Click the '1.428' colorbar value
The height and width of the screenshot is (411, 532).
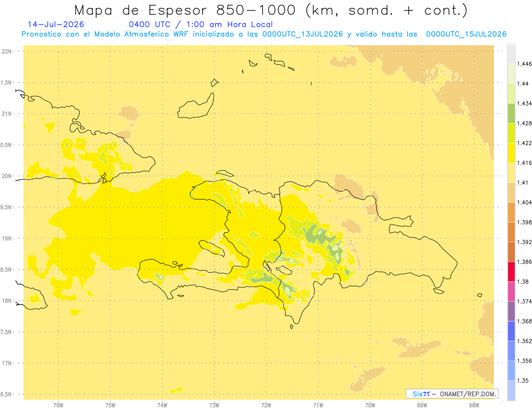tap(524, 123)
